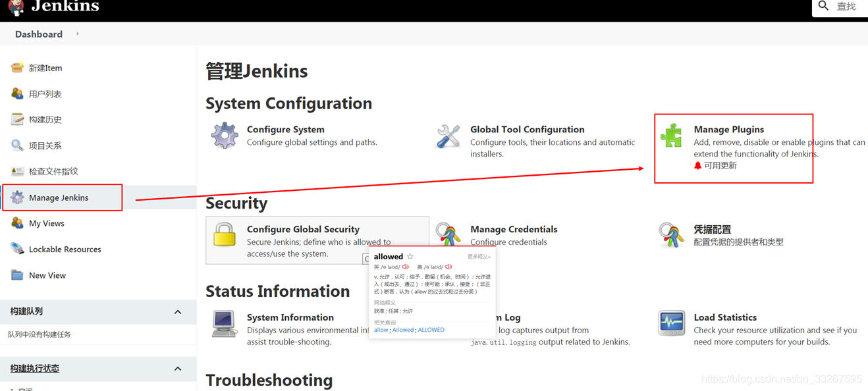This screenshot has width=868, height=391.
Task: Click the Lockable Resources icon
Action: pos(17,249)
